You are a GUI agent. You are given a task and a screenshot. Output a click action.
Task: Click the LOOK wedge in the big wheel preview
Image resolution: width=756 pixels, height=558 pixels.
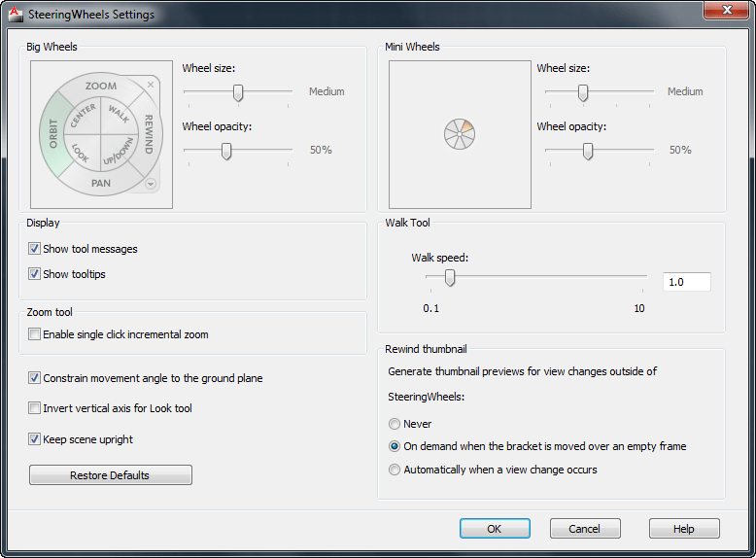point(81,154)
